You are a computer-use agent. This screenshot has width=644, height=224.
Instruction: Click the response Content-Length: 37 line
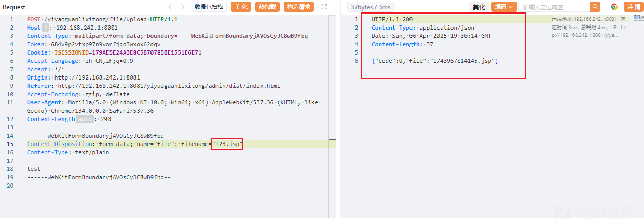click(x=402, y=44)
